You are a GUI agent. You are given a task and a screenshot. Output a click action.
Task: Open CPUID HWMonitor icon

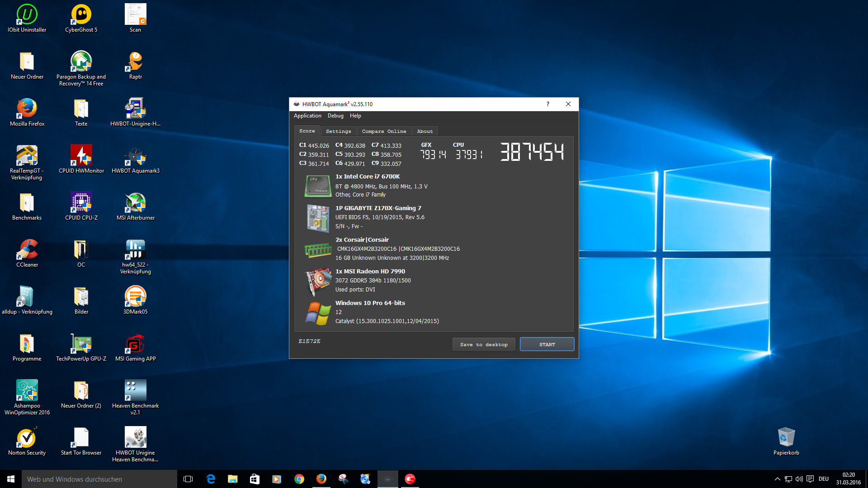pos(81,159)
